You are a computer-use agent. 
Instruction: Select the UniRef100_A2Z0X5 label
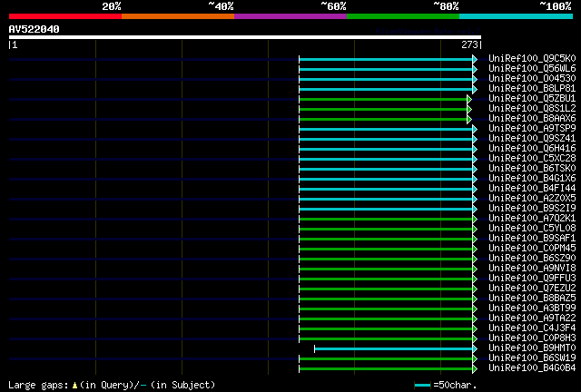coord(532,198)
